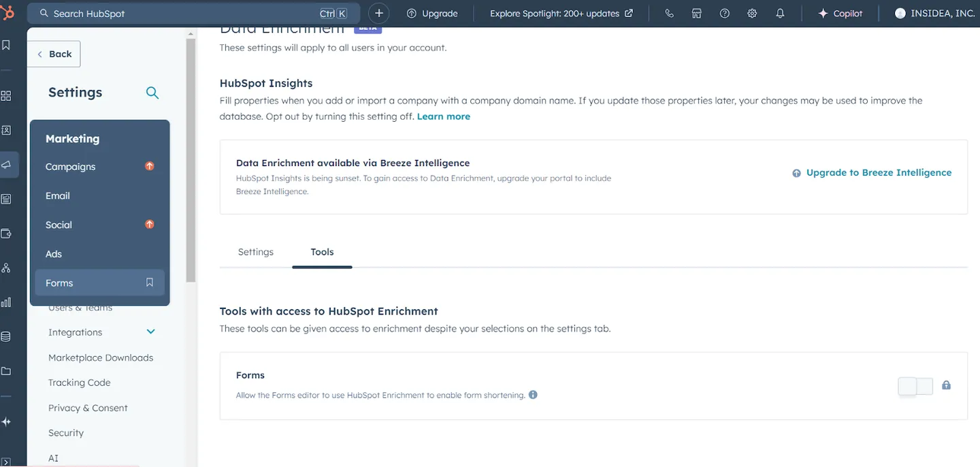The width and height of the screenshot is (980, 467).
Task: Open the Commerce wallet icon in left rail
Action: [x=6, y=233]
